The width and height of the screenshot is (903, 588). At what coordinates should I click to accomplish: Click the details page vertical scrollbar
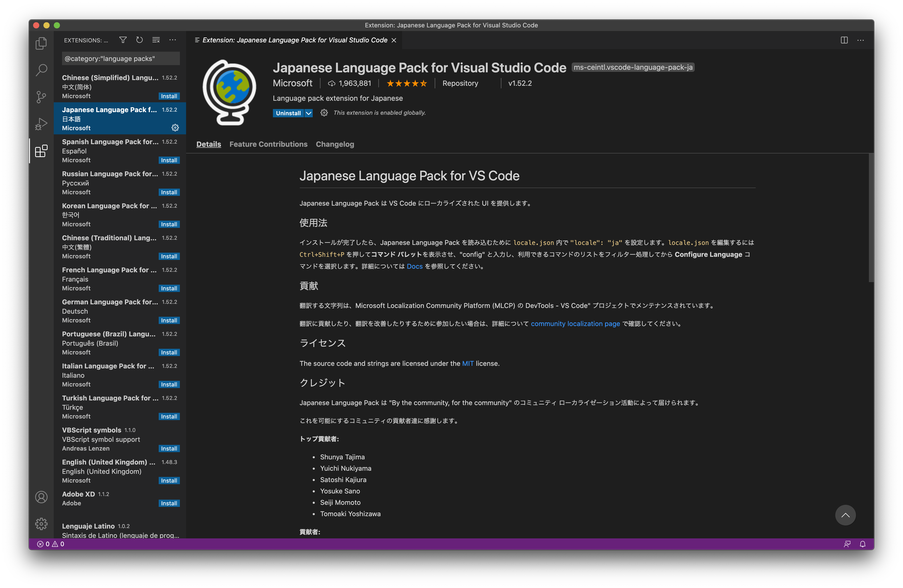(x=871, y=218)
